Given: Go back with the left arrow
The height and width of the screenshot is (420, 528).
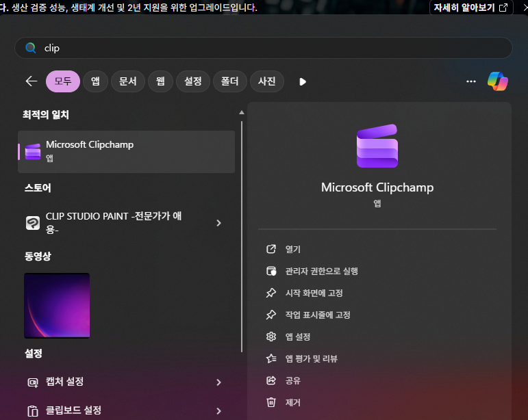Looking at the screenshot, I should point(32,81).
